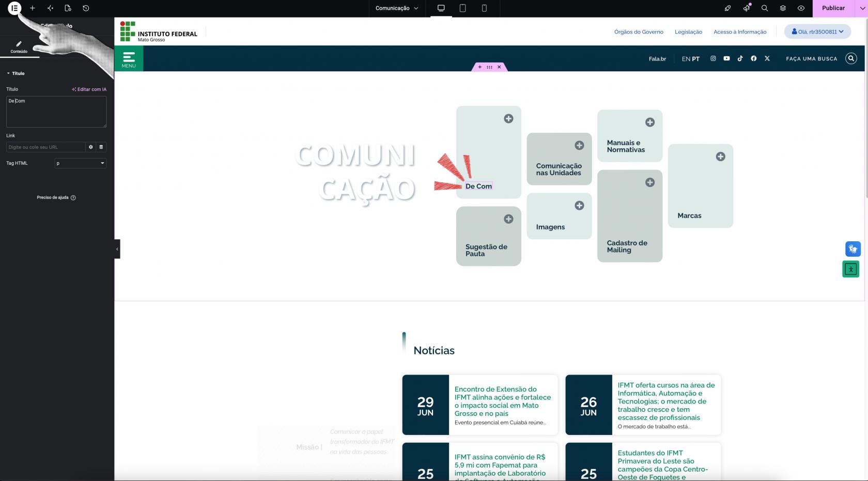Collapse the editor side panel handle
The width and height of the screenshot is (868, 481).
pyautogui.click(x=117, y=249)
